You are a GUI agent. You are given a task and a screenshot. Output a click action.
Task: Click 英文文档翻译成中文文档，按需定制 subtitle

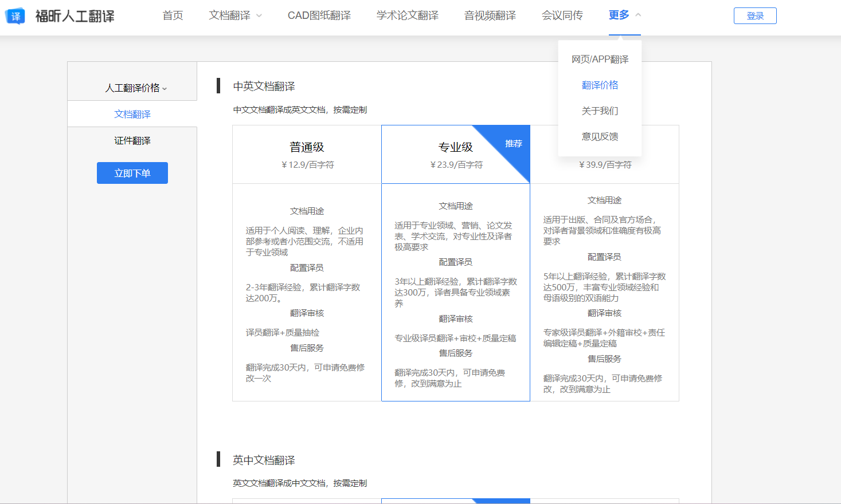[x=300, y=483]
